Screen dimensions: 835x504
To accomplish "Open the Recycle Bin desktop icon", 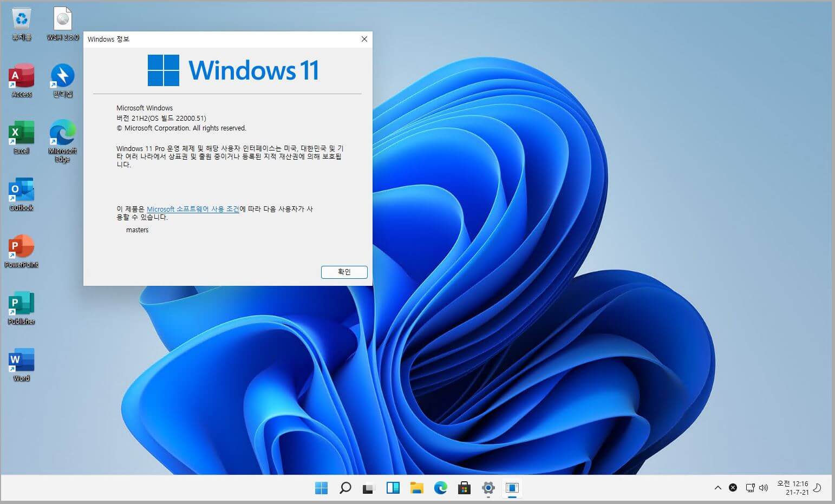I will tap(21, 24).
